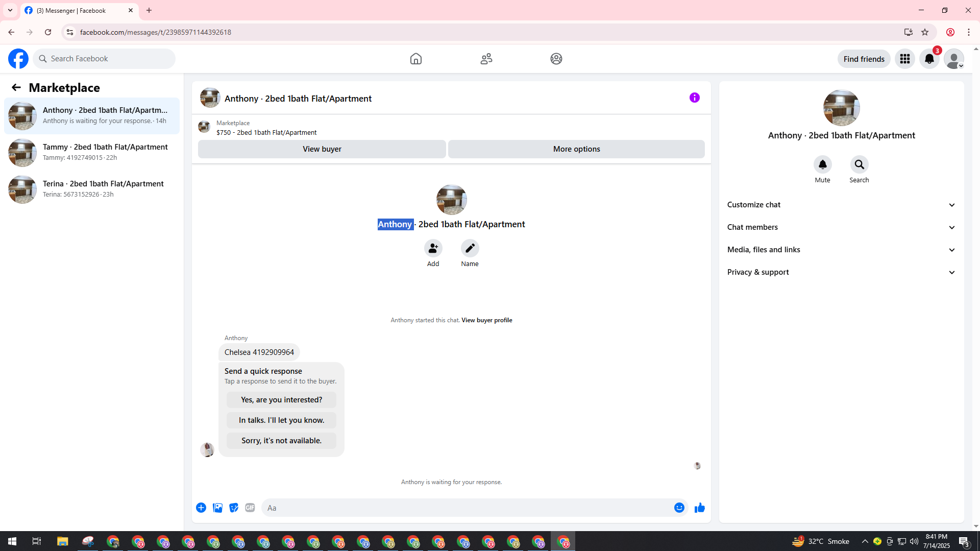This screenshot has height=551, width=980.
Task: Choose a sticker
Action: click(234, 508)
